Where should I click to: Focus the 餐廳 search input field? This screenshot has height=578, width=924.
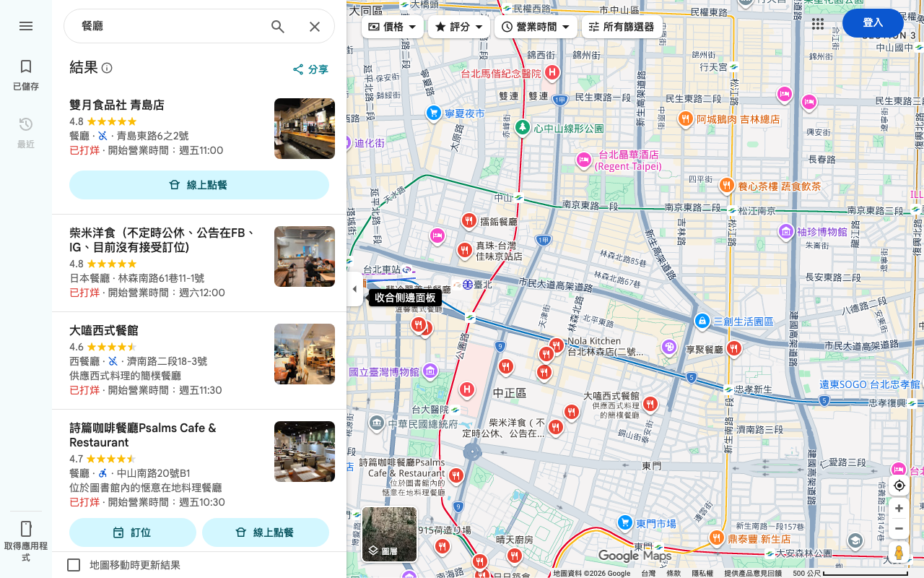click(170, 27)
